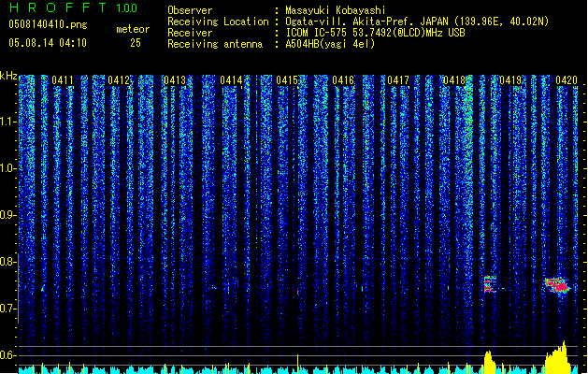Click the 0.8 frequency axis label
This screenshot has width=588, height=374.
(x=8, y=262)
